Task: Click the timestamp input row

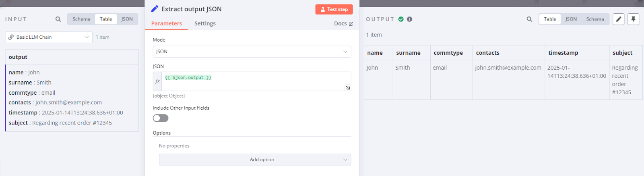Action: click(66, 113)
